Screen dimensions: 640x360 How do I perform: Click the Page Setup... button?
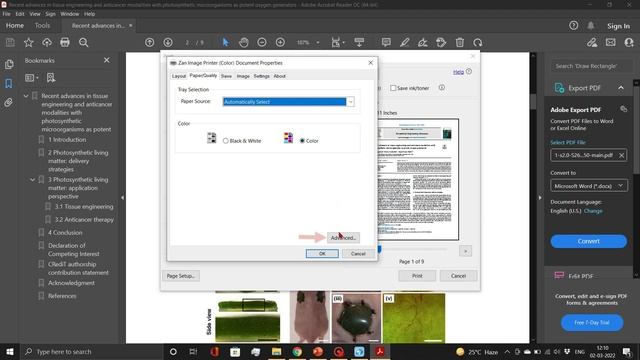pos(181,276)
